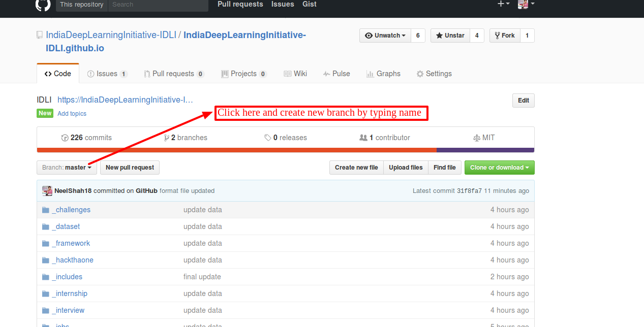The height and width of the screenshot is (327, 644).
Task: Click the folder icon for _challenges
Action: (x=46, y=210)
